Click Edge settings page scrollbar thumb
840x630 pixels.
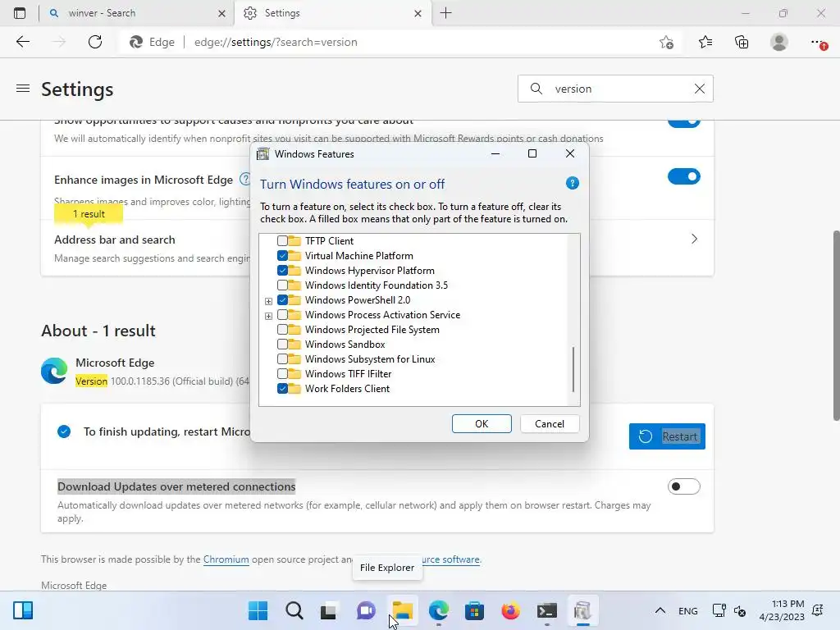click(836, 325)
